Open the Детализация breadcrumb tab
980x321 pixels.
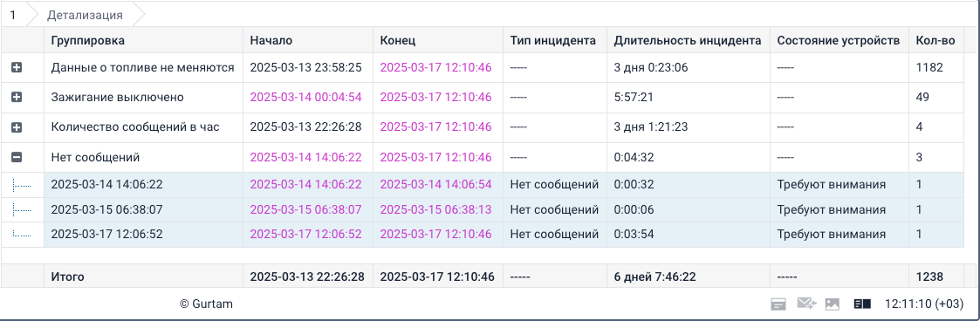click(x=85, y=15)
